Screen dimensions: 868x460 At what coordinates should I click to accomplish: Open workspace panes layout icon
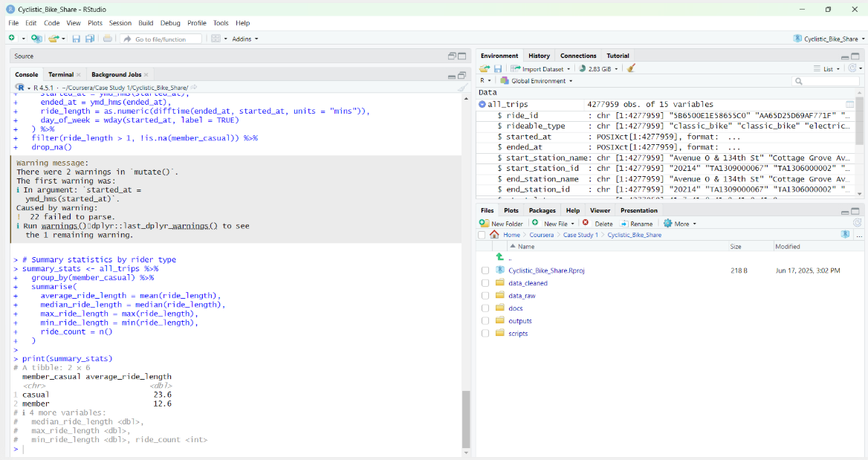coord(215,38)
